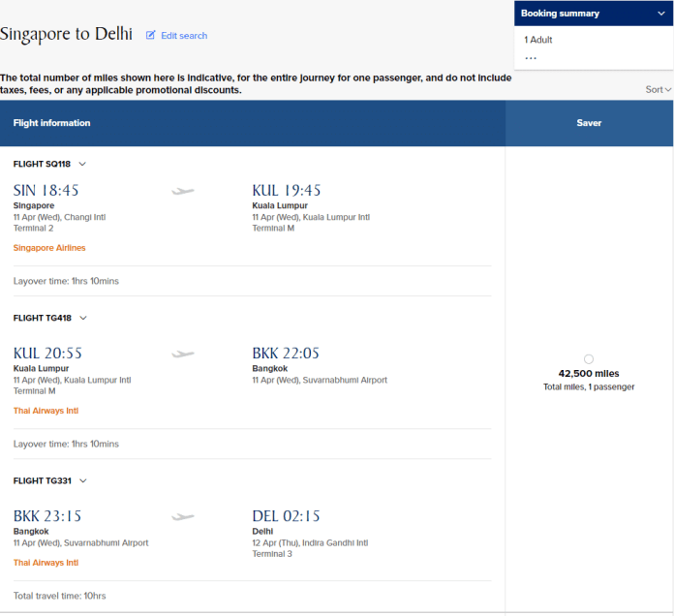674x616 pixels.
Task: Click Thai Airways Intl label under KUL 20:55
Action: [46, 411]
